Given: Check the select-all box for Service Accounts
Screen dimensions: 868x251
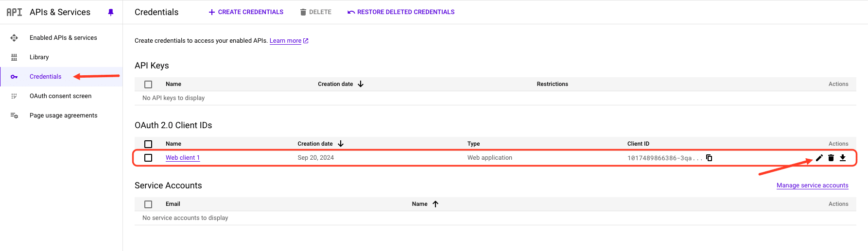Looking at the screenshot, I should [148, 204].
